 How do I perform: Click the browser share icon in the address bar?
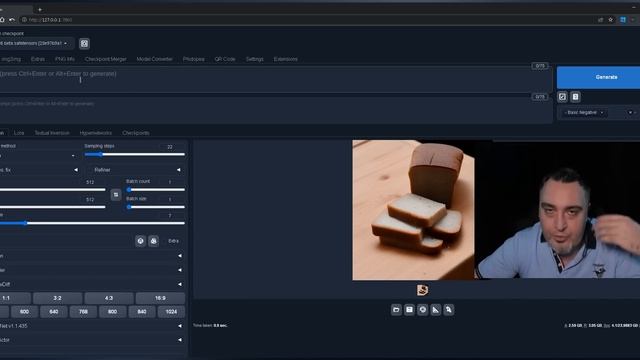point(600,20)
